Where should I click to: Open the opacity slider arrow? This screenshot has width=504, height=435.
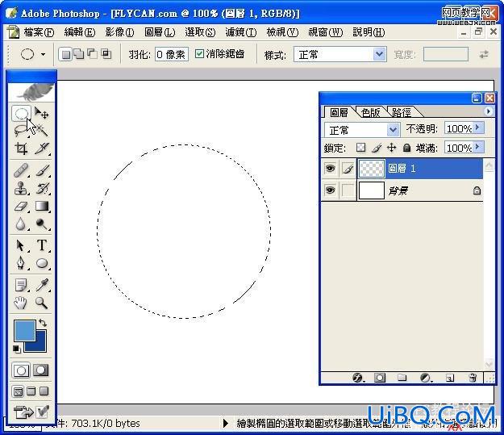(x=477, y=128)
